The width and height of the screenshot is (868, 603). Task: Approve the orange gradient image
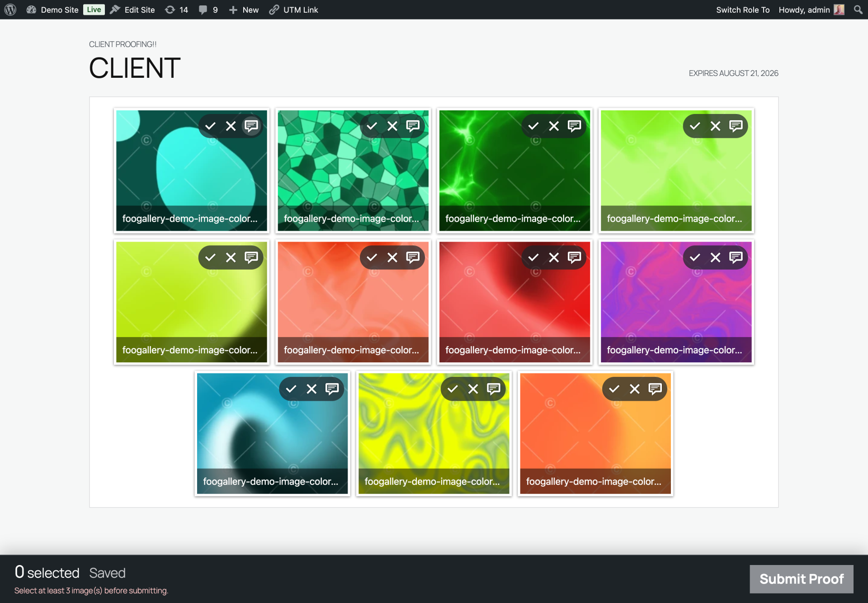[614, 389]
